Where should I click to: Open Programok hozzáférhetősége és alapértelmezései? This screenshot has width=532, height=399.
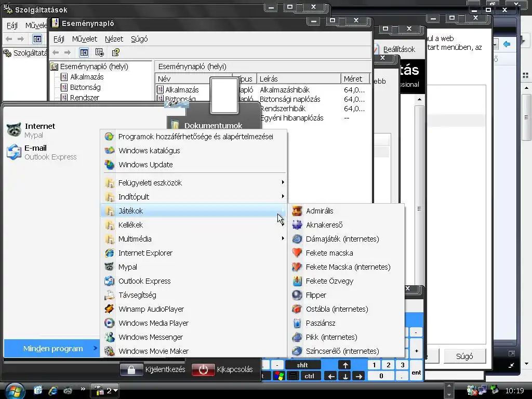(194, 137)
